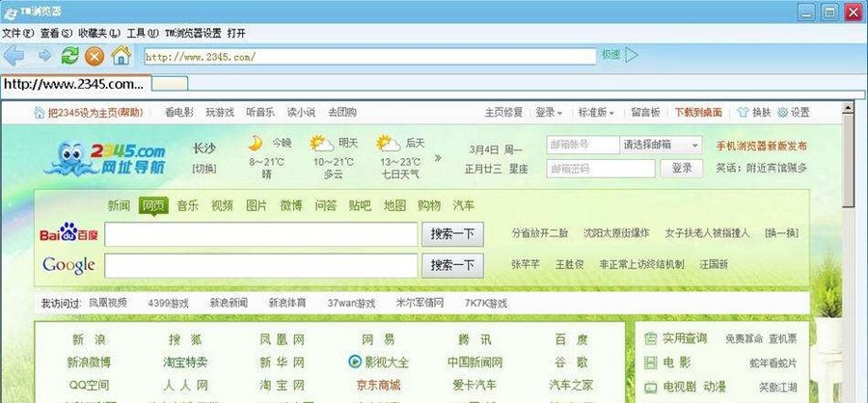Image resolution: width=868 pixels, height=403 pixels.
Task: Open the 手机浏览器新版发布 link
Action: point(762,147)
